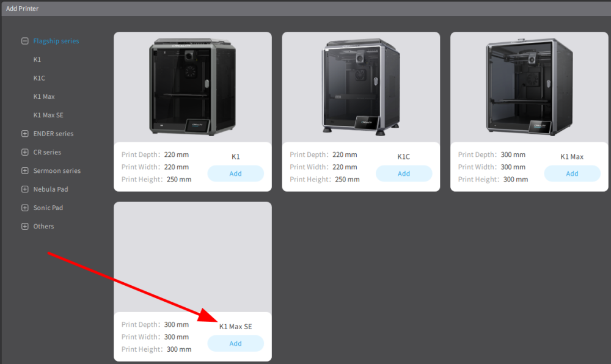Click the K1C printer image
Image resolution: width=611 pixels, height=364 pixels.
pos(361,87)
